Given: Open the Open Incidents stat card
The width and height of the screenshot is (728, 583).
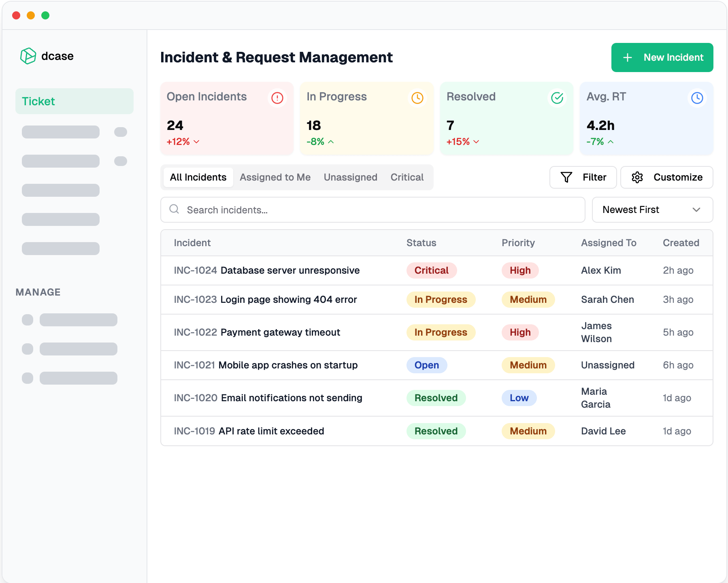Looking at the screenshot, I should (227, 118).
